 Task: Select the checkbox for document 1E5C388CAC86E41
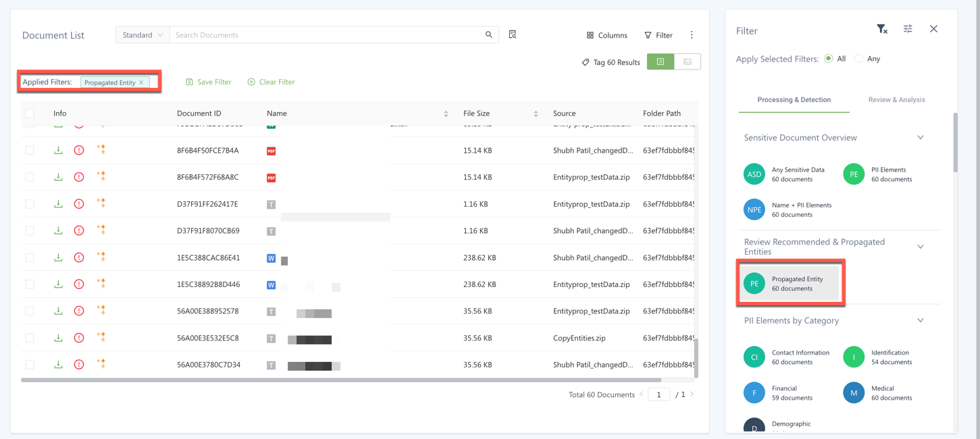click(30, 257)
